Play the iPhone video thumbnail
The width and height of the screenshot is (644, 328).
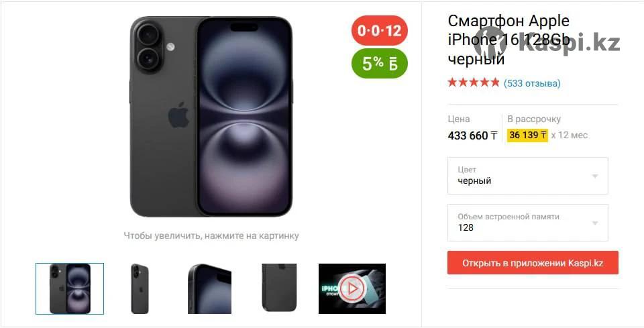(352, 288)
